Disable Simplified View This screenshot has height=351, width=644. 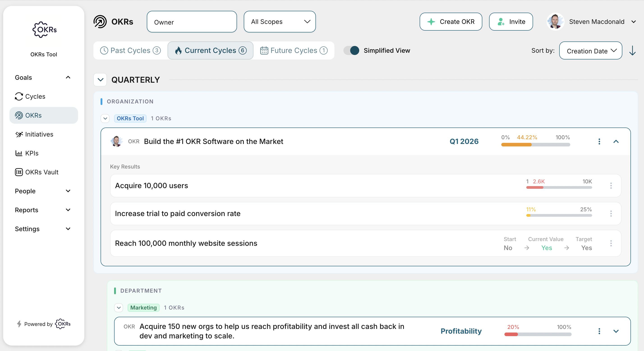(x=351, y=50)
